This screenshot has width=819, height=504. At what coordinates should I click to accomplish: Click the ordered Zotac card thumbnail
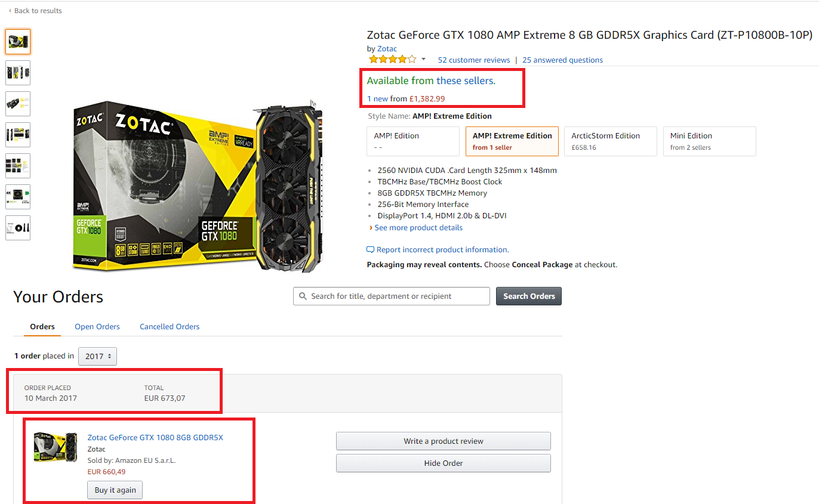click(x=56, y=447)
